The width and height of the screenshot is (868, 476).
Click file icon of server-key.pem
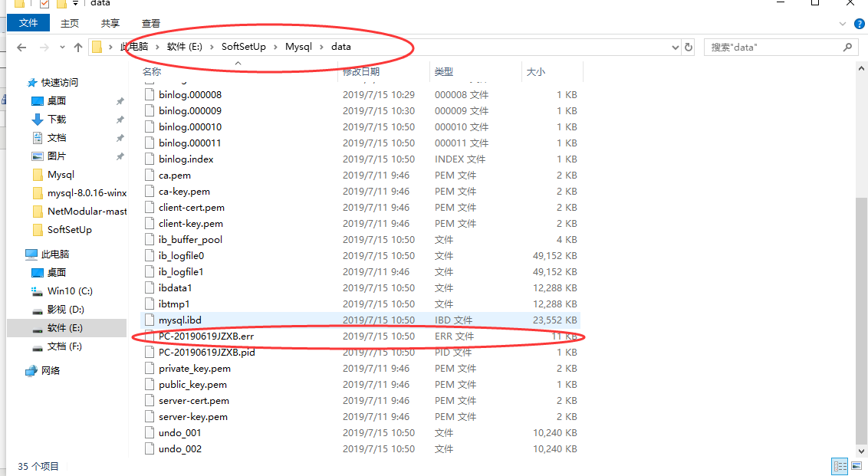[149, 417]
